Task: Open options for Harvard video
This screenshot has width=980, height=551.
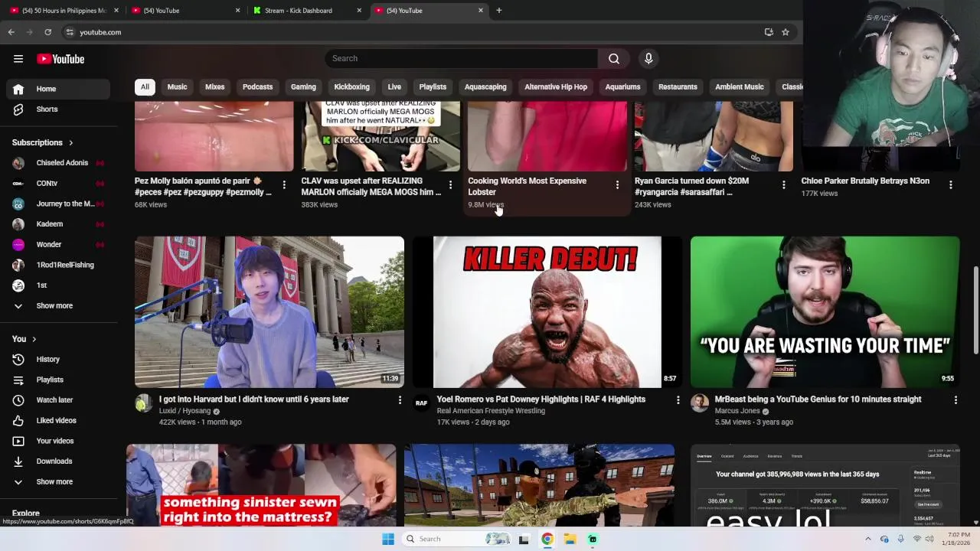Action: pyautogui.click(x=399, y=399)
